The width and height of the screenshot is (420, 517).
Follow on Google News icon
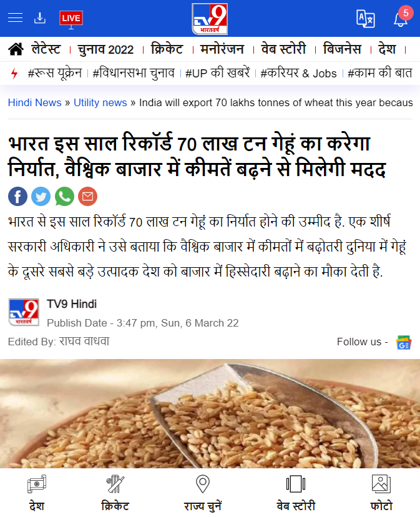(x=404, y=342)
